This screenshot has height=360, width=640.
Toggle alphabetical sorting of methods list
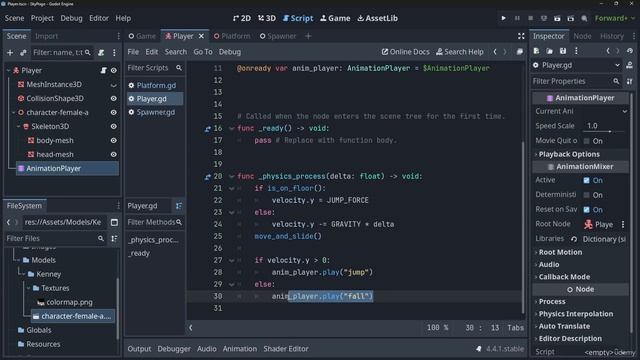pos(179,206)
